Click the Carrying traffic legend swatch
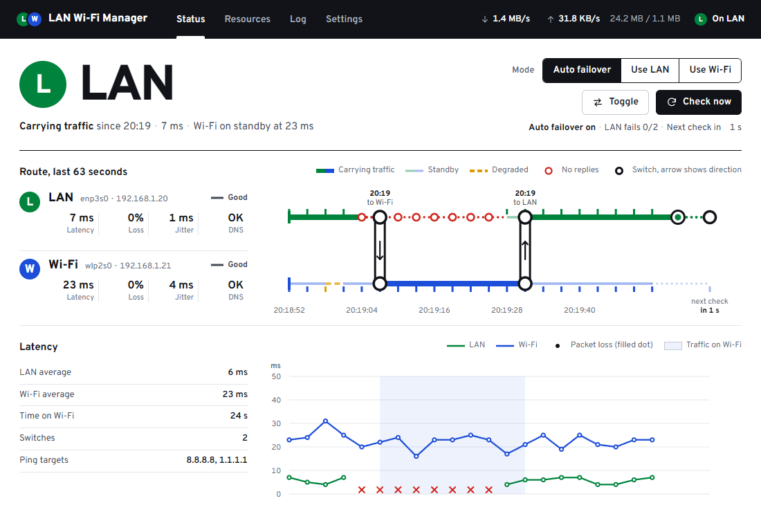 [324, 170]
